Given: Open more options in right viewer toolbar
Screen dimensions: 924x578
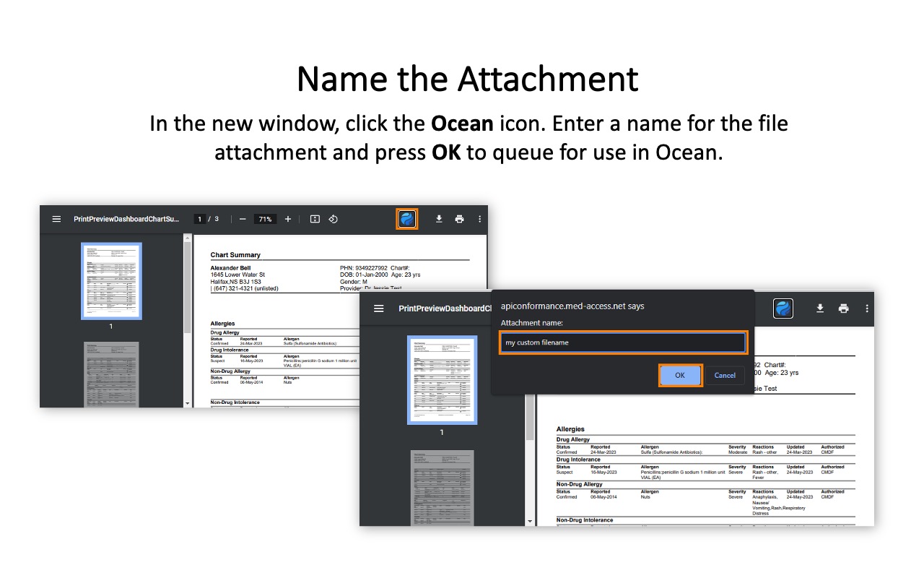Looking at the screenshot, I should tap(866, 309).
